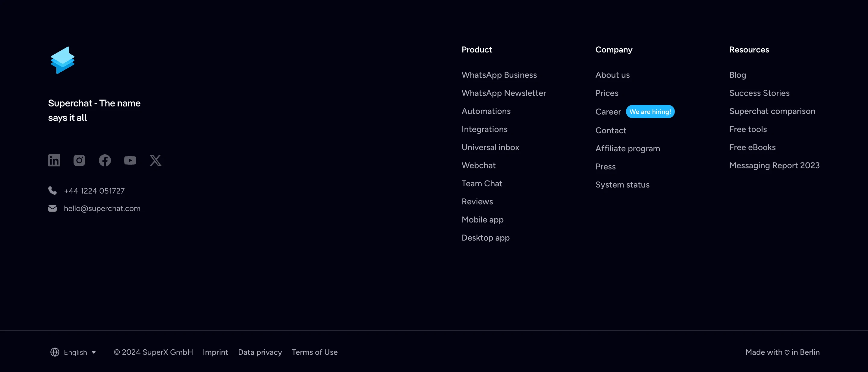Screen dimensions: 868x372
Task: Open the Data privacy page
Action: point(260,352)
